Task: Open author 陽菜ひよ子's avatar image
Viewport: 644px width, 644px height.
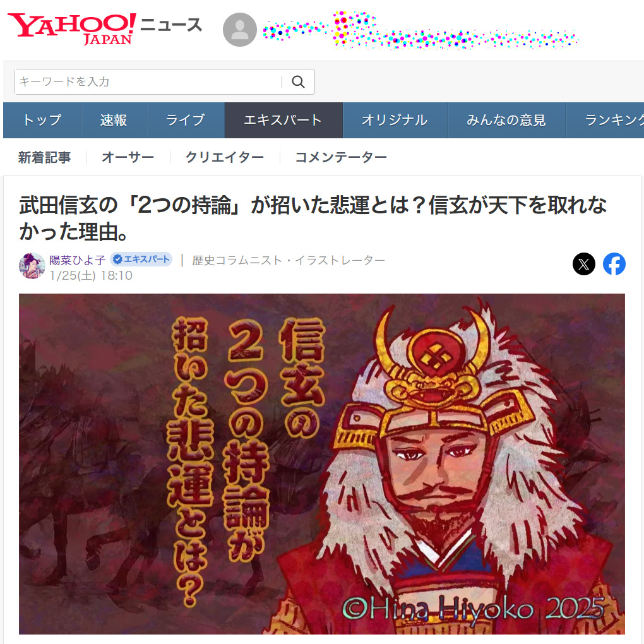Action: click(x=32, y=266)
